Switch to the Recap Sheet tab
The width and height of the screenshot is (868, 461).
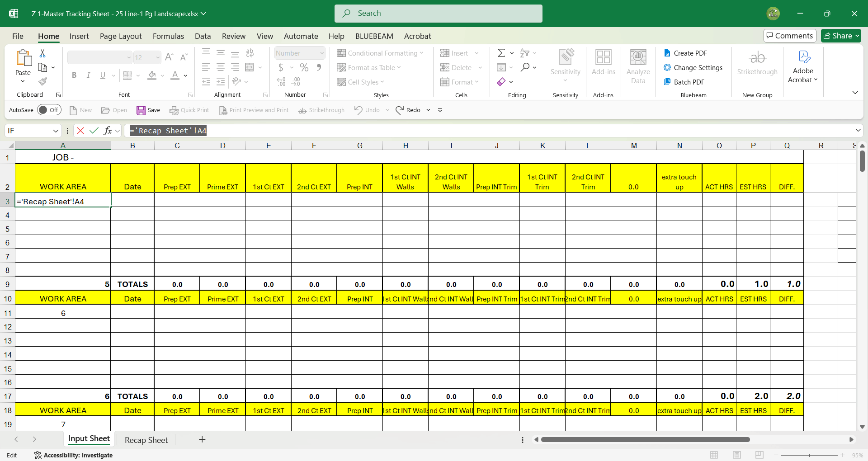[146, 440]
